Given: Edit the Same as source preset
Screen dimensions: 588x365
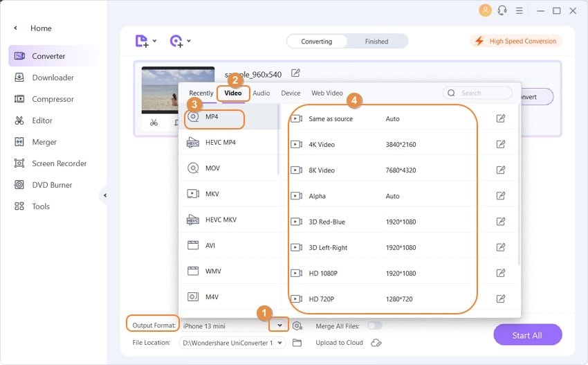Looking at the screenshot, I should pos(501,118).
